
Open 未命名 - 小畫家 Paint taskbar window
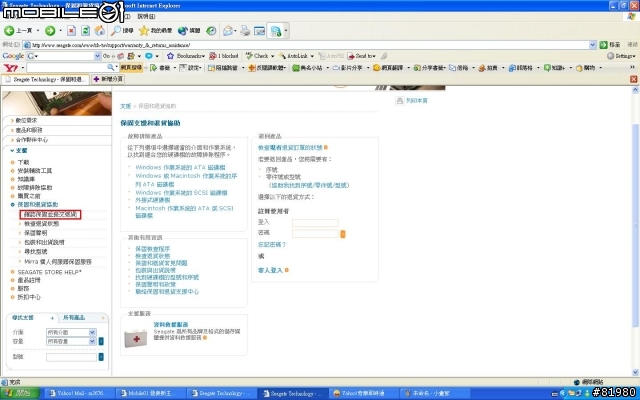[x=433, y=393]
